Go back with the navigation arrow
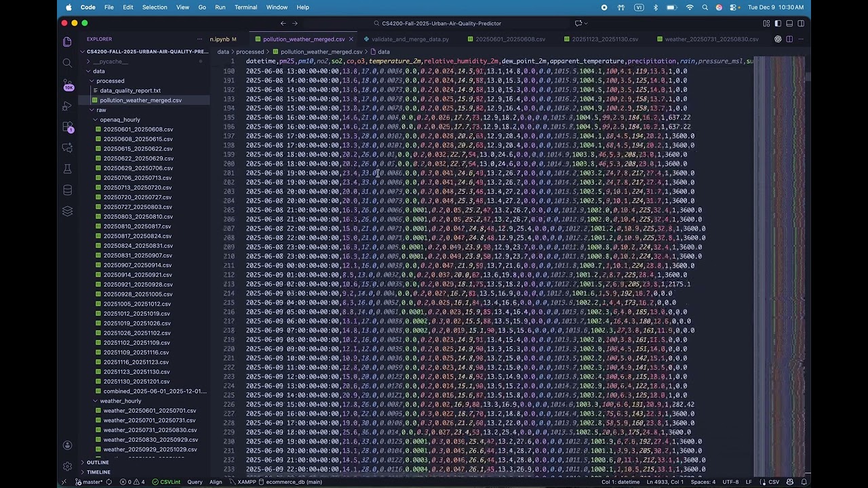The height and width of the screenshot is (488, 868). [283, 23]
